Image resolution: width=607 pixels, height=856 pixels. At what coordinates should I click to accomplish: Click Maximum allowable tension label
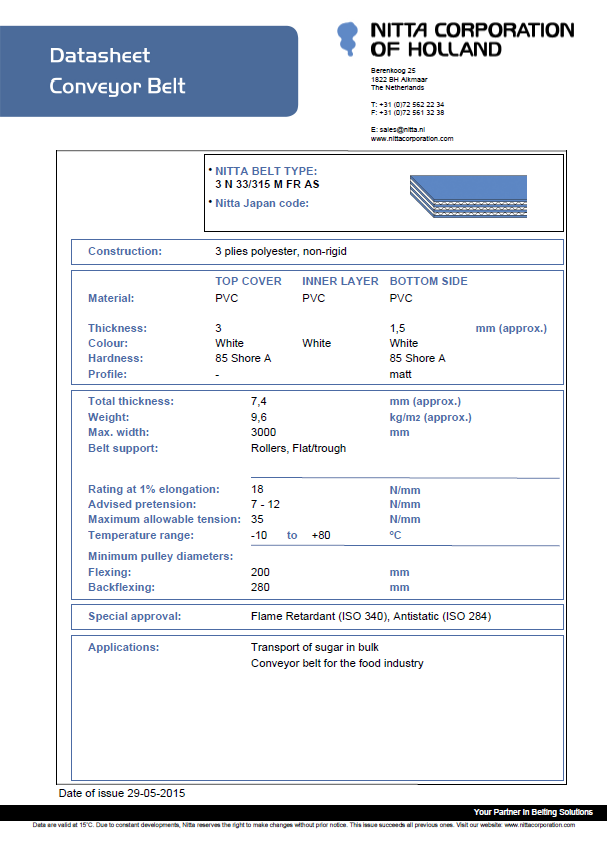[164, 519]
